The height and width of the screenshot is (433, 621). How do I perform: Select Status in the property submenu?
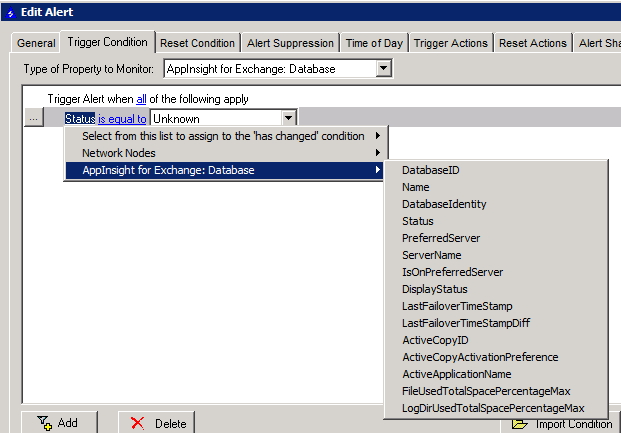click(496, 221)
